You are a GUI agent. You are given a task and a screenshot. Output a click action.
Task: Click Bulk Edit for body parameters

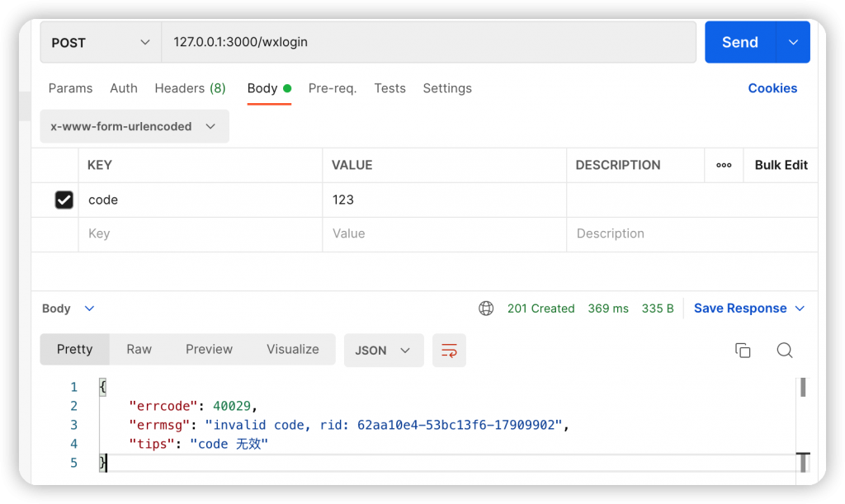pyautogui.click(x=781, y=165)
